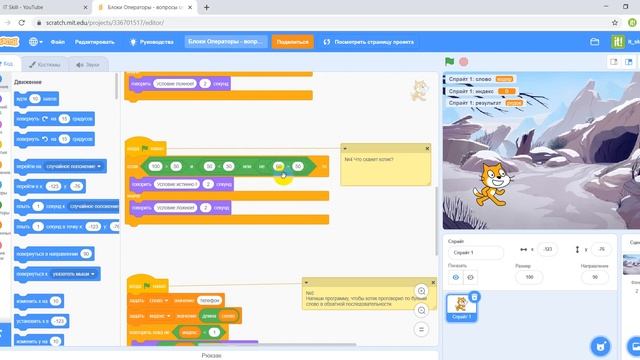This screenshot has height=360, width=640.
Task: Stop the project with the red stop button
Action: [x=464, y=62]
